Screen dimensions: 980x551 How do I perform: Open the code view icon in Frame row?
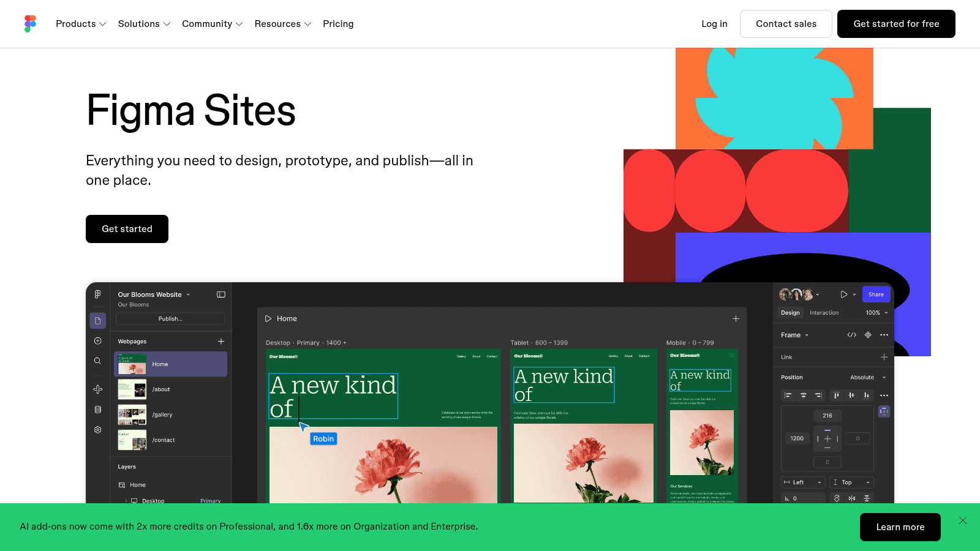coord(851,335)
